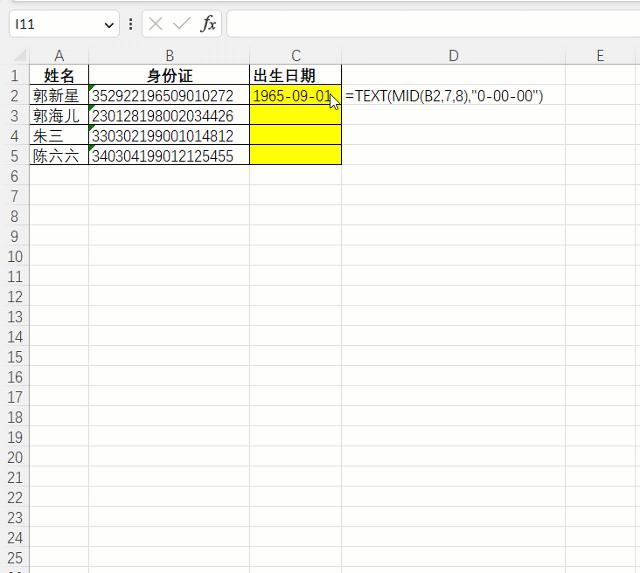The width and height of the screenshot is (640, 573).
Task: Select ID cell 340304199012125455
Action: (169, 155)
